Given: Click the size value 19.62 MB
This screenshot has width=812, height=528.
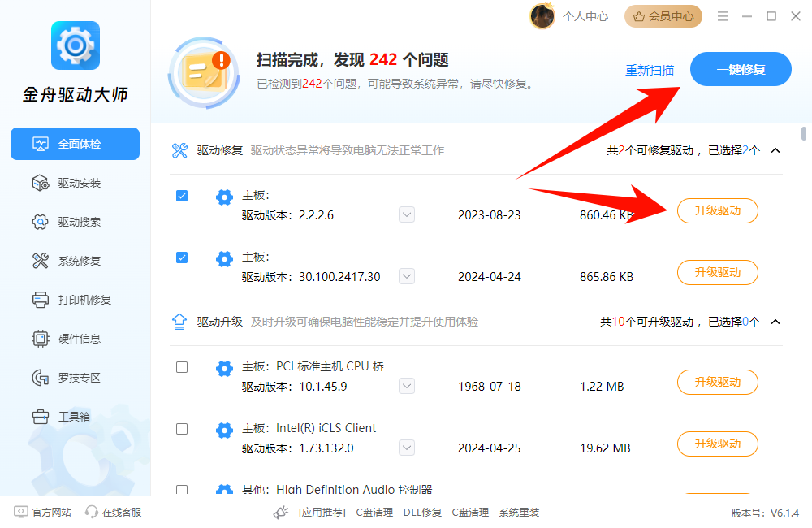Looking at the screenshot, I should [605, 448].
